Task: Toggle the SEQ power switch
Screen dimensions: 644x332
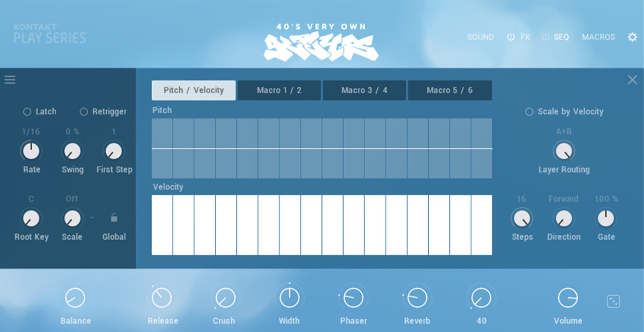Action: coord(545,37)
